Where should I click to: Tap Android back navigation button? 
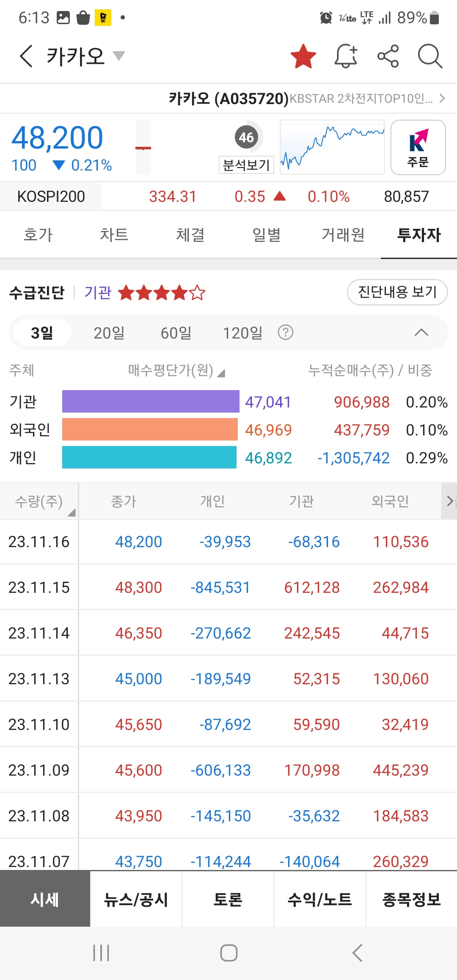[357, 953]
